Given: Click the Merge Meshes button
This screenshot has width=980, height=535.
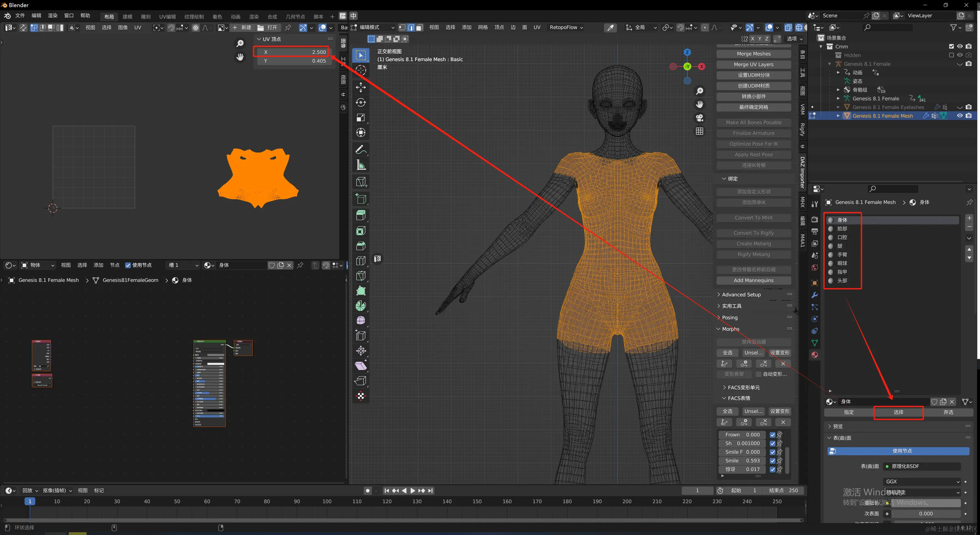Looking at the screenshot, I should click(753, 53).
